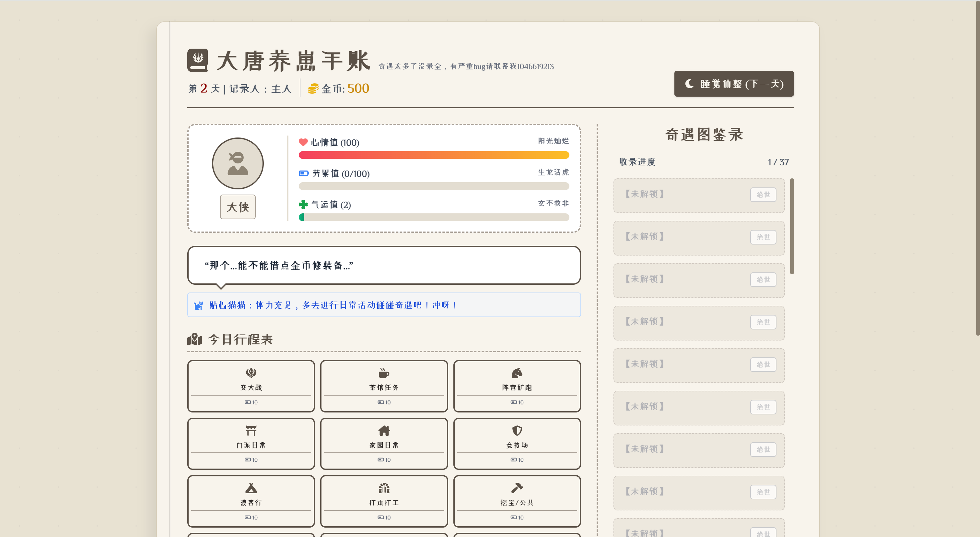Click the gold coin icon in header
Viewport: 980px width, 537px height.
coord(312,88)
